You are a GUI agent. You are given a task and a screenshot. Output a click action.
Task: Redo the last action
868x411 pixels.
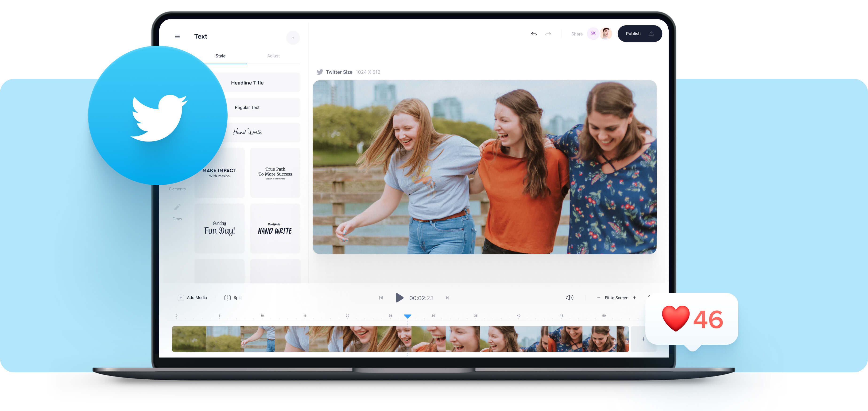(548, 34)
